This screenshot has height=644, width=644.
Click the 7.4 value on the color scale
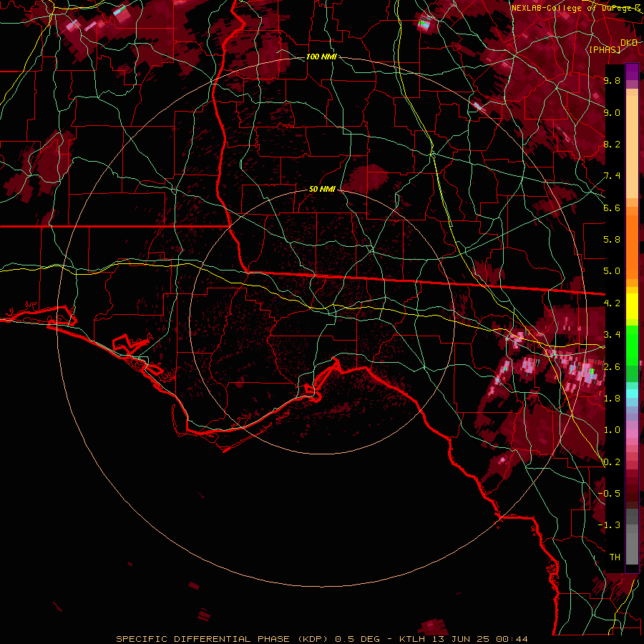[612, 176]
